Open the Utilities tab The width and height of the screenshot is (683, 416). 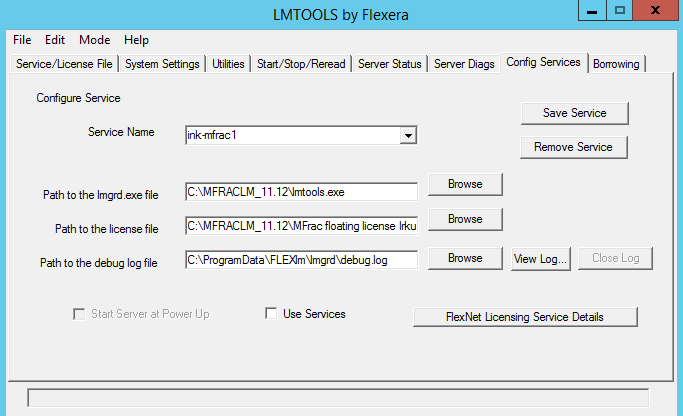(228, 64)
